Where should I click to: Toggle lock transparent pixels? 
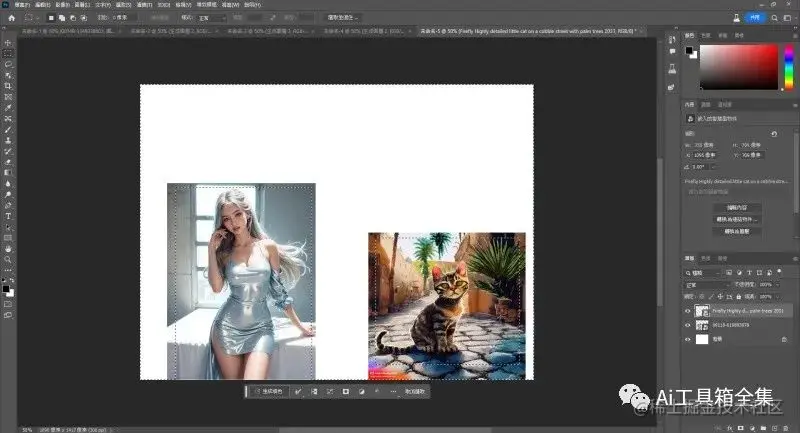tap(702, 296)
